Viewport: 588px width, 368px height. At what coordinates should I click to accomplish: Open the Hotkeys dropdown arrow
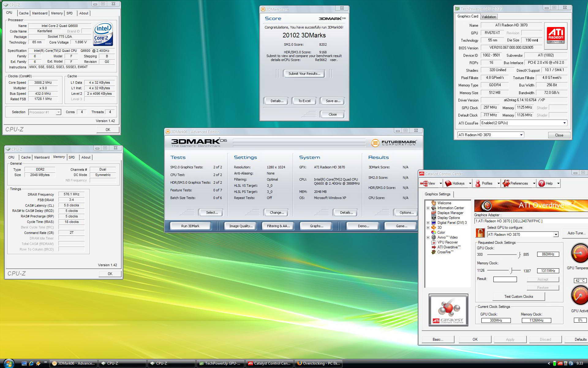coord(470,183)
